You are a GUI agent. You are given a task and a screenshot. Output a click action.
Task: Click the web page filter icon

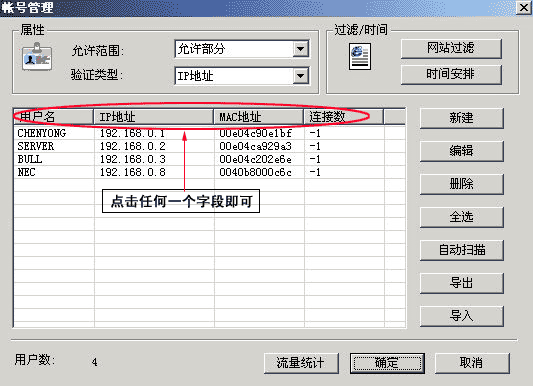(x=360, y=56)
